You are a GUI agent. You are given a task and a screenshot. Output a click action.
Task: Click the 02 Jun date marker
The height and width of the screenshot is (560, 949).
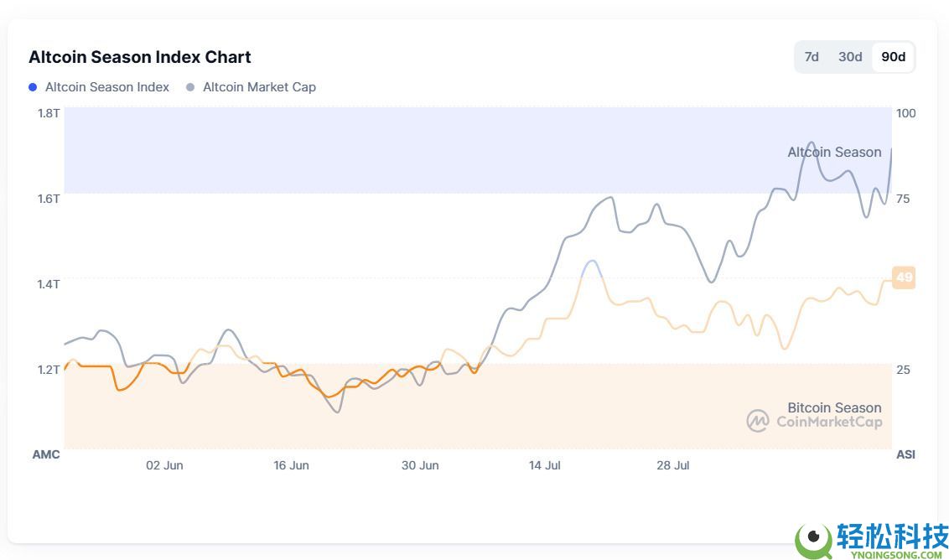164,465
